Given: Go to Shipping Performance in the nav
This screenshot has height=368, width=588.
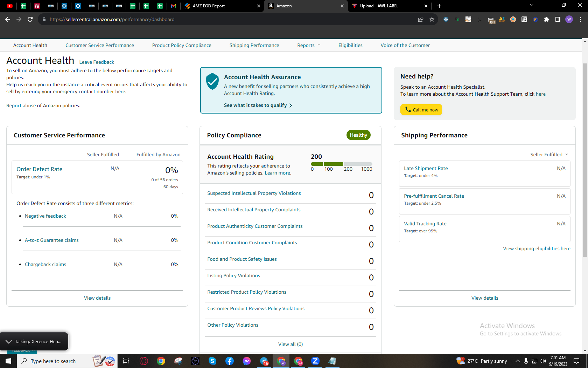Looking at the screenshot, I should (254, 45).
